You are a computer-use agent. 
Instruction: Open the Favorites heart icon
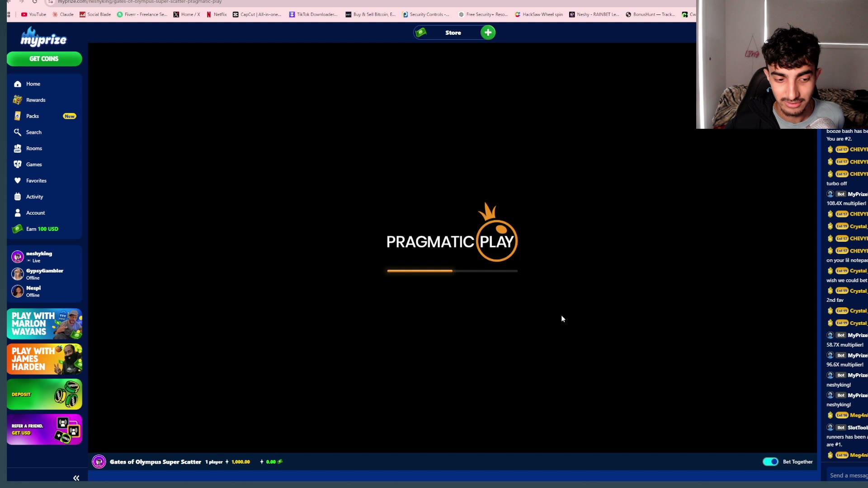[x=18, y=181]
